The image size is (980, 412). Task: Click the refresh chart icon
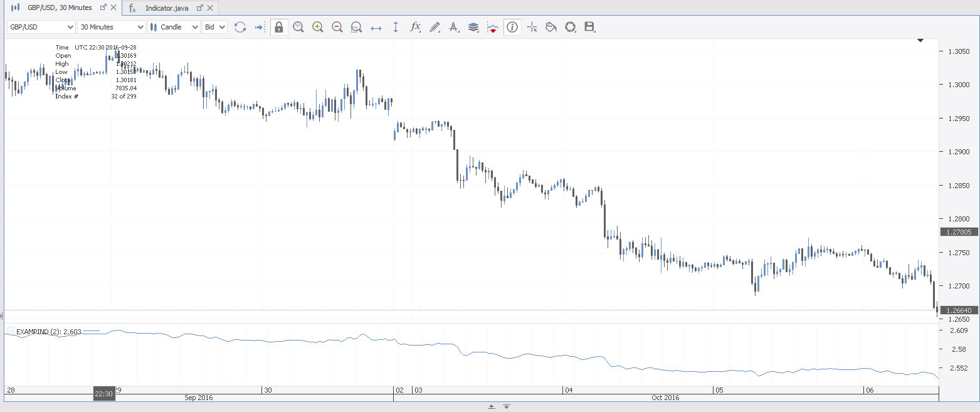(240, 27)
